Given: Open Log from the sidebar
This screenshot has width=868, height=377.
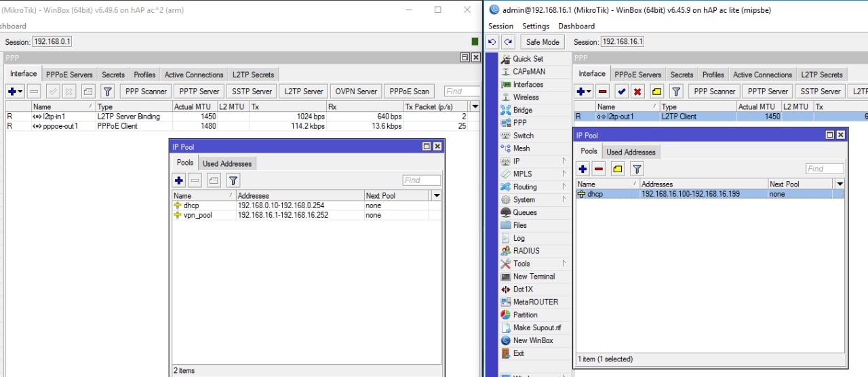Looking at the screenshot, I should click(x=519, y=239).
